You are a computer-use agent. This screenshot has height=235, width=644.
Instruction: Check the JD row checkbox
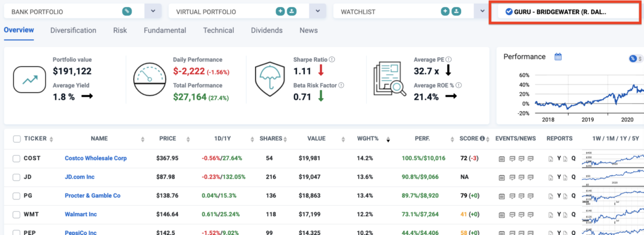(17, 177)
